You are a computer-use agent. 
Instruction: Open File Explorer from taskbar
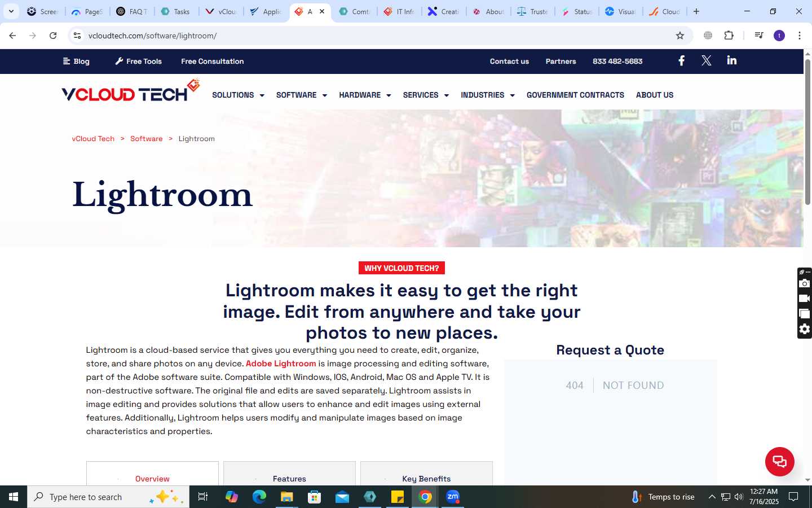286,497
